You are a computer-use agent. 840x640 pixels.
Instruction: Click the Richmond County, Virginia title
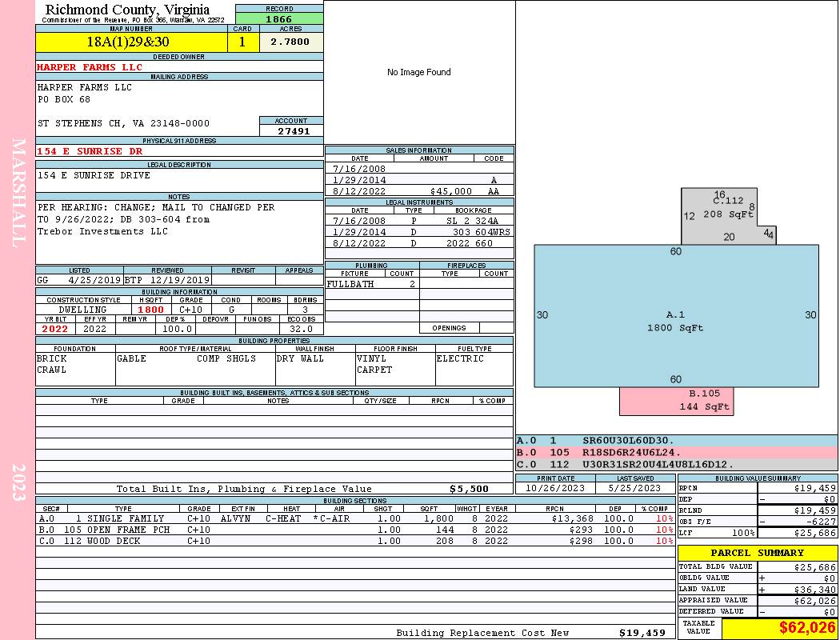point(127,10)
